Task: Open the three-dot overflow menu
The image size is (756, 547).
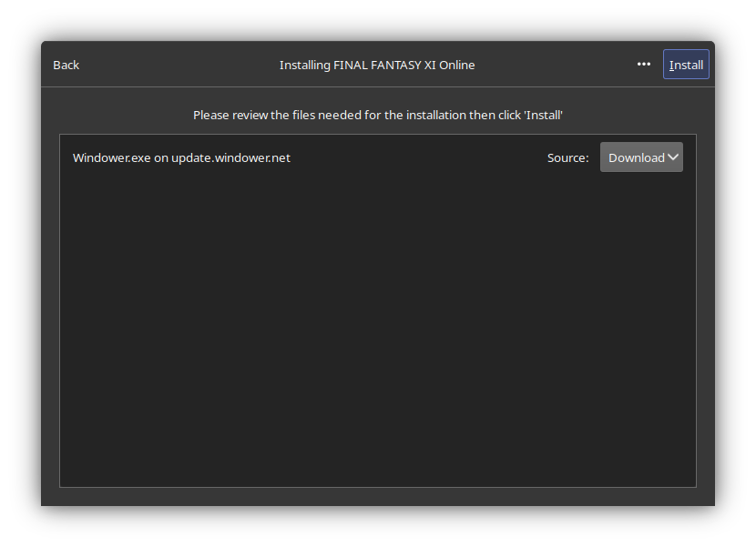Action: [644, 64]
